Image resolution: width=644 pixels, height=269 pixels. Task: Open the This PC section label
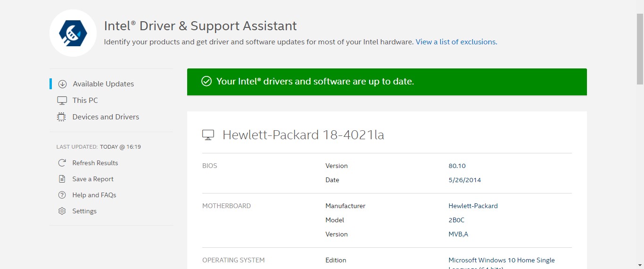pyautogui.click(x=85, y=101)
